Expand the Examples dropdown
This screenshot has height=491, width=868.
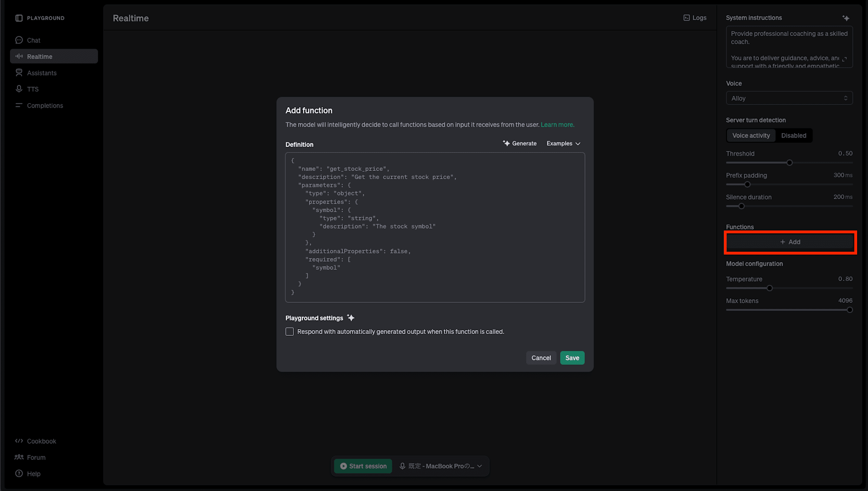[563, 143]
